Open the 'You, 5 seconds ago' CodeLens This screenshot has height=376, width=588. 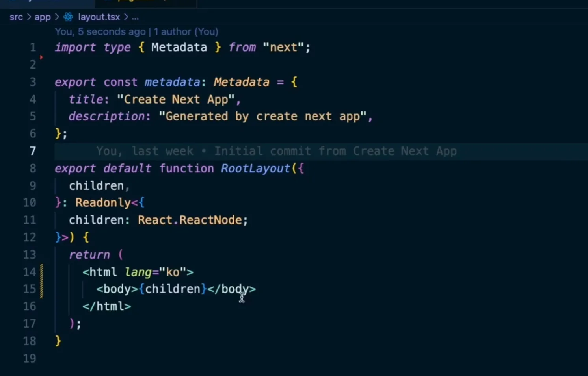point(100,31)
